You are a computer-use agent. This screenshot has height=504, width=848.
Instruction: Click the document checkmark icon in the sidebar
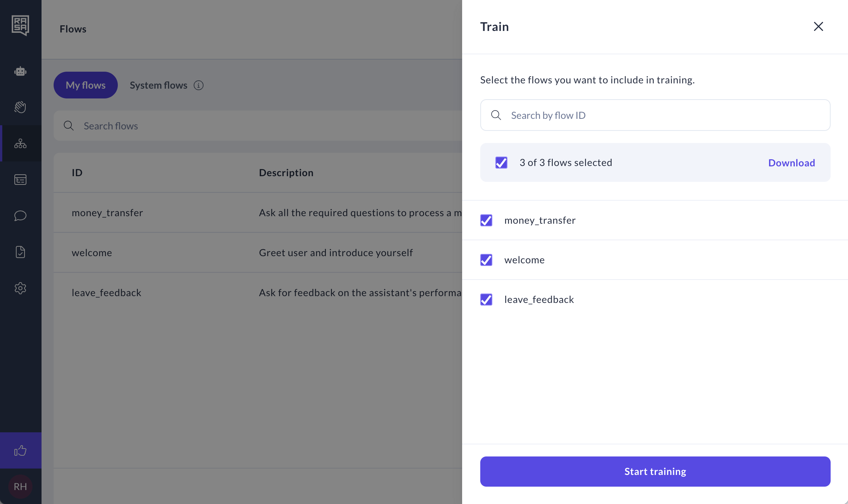[20, 252]
